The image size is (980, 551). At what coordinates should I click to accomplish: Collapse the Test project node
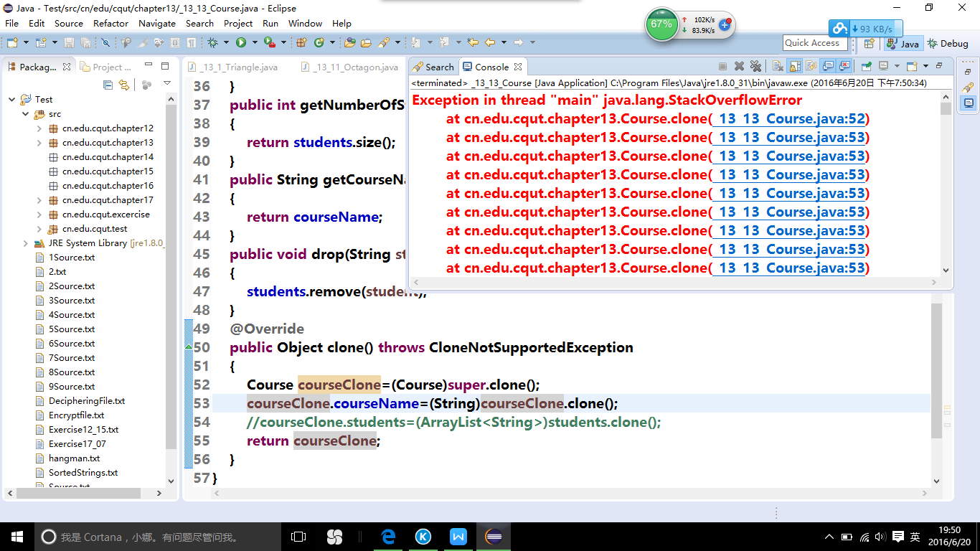(12, 100)
